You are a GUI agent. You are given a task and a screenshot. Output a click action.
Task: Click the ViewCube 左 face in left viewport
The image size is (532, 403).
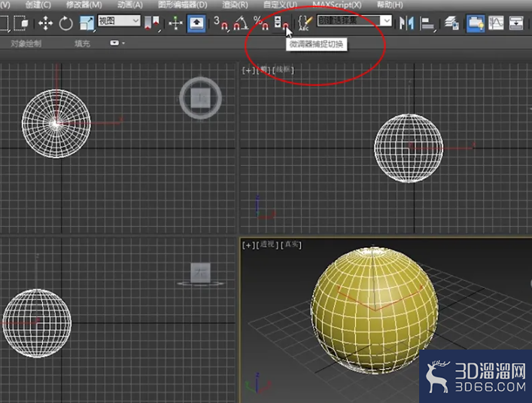tap(200, 272)
